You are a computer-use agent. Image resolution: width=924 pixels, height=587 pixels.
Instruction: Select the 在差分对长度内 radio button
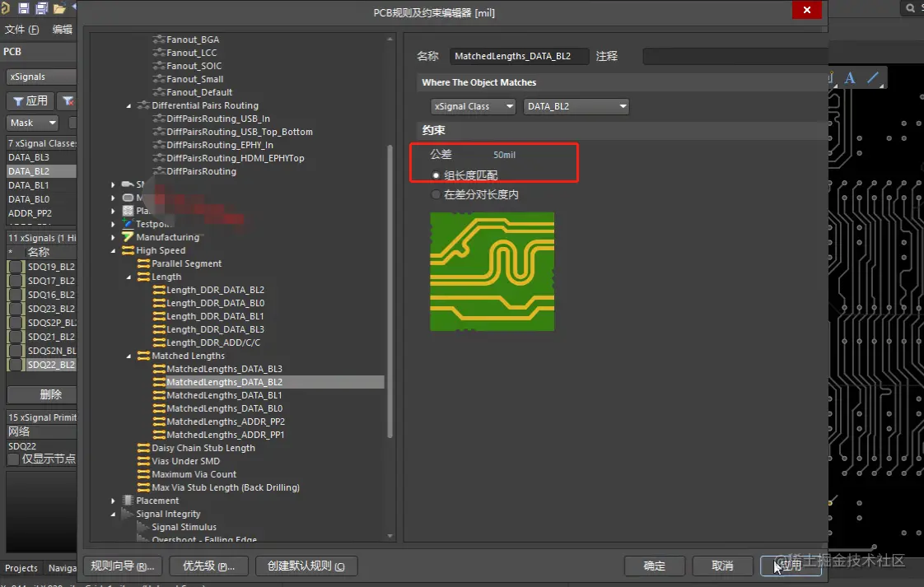pyautogui.click(x=436, y=194)
